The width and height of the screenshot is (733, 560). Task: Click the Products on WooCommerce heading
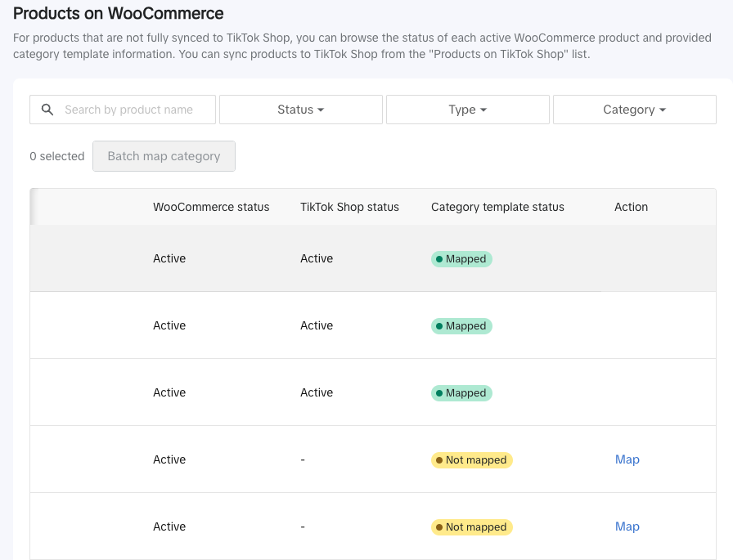pos(119,14)
